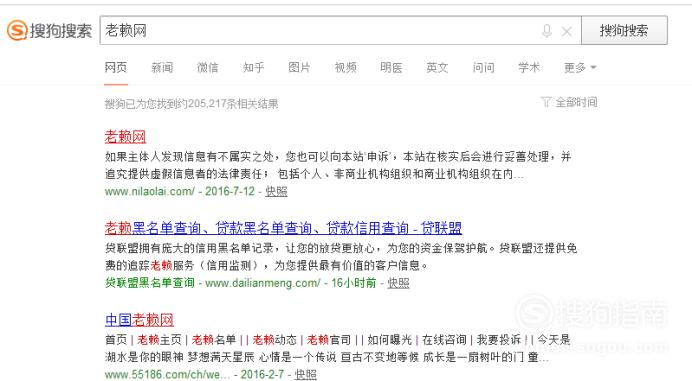692x381 pixels.
Task: Click the Sogou logo icon
Action: 17,30
